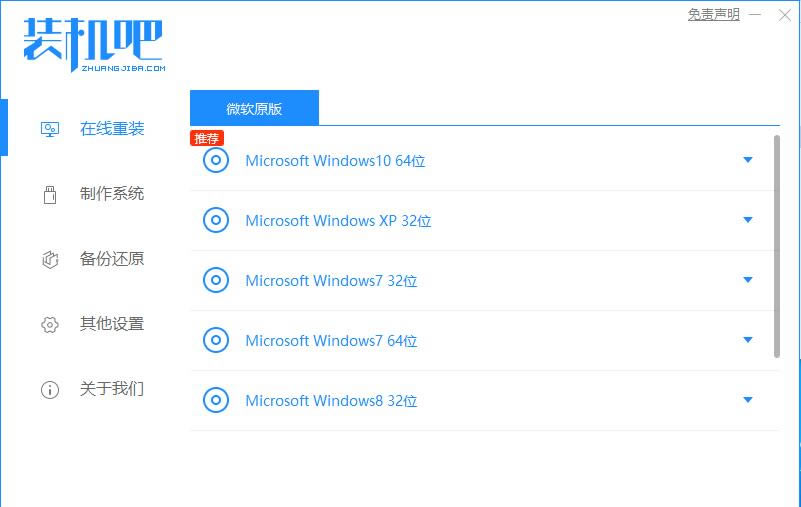The height and width of the screenshot is (507, 801).
Task: Open the 备份还原 menu item
Action: tap(112, 259)
